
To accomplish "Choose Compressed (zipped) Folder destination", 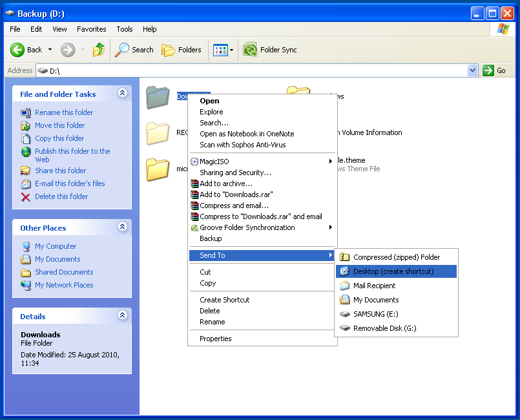I will click(396, 257).
